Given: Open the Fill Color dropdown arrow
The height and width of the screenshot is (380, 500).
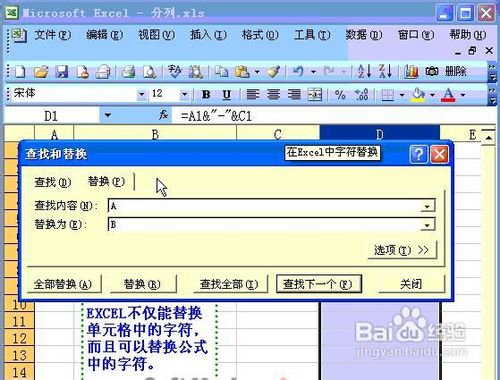Looking at the screenshot, I should coord(432,95).
